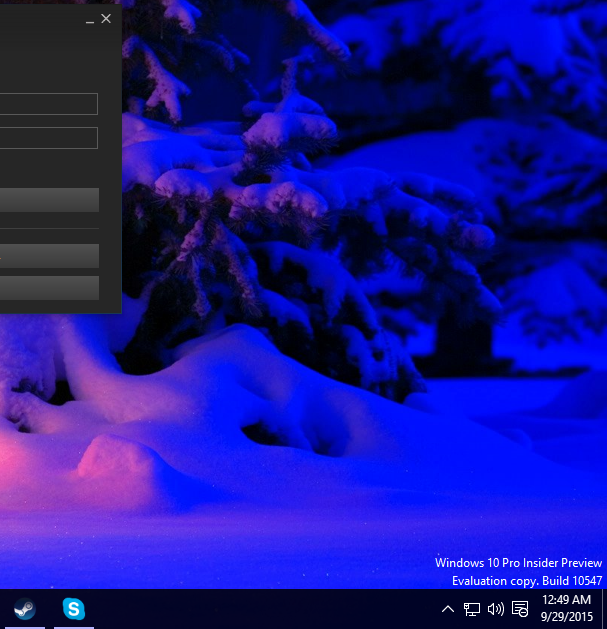Minimize the dark dialog window
607x629 pixels.
(90, 18)
